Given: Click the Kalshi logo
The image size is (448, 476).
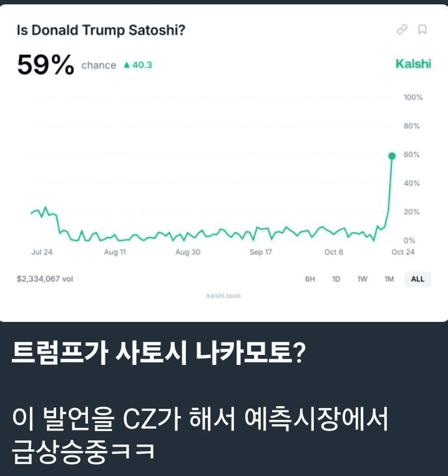Looking at the screenshot, I should [x=413, y=64].
